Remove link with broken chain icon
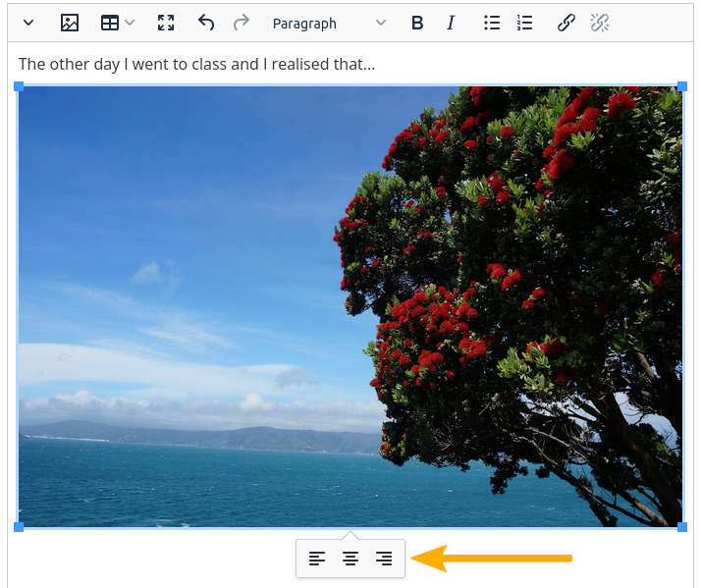 (600, 23)
